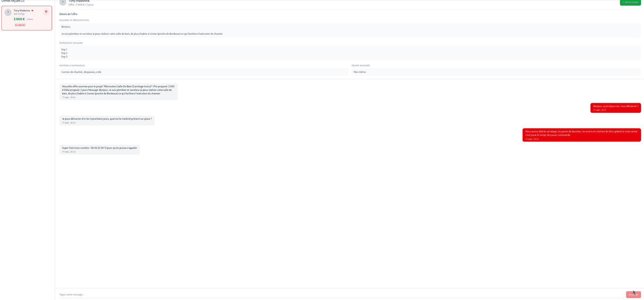Click the "Nouvelle offre soumise" system message

tap(118, 91)
